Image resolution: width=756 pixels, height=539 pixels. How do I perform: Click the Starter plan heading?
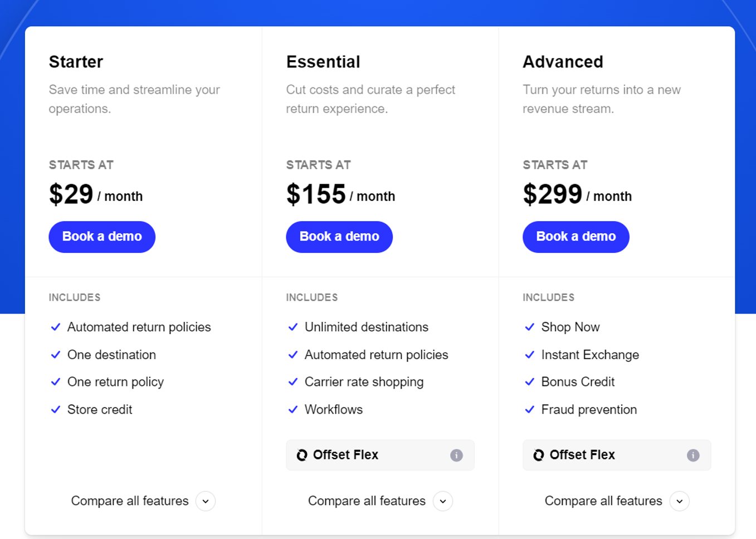(76, 62)
